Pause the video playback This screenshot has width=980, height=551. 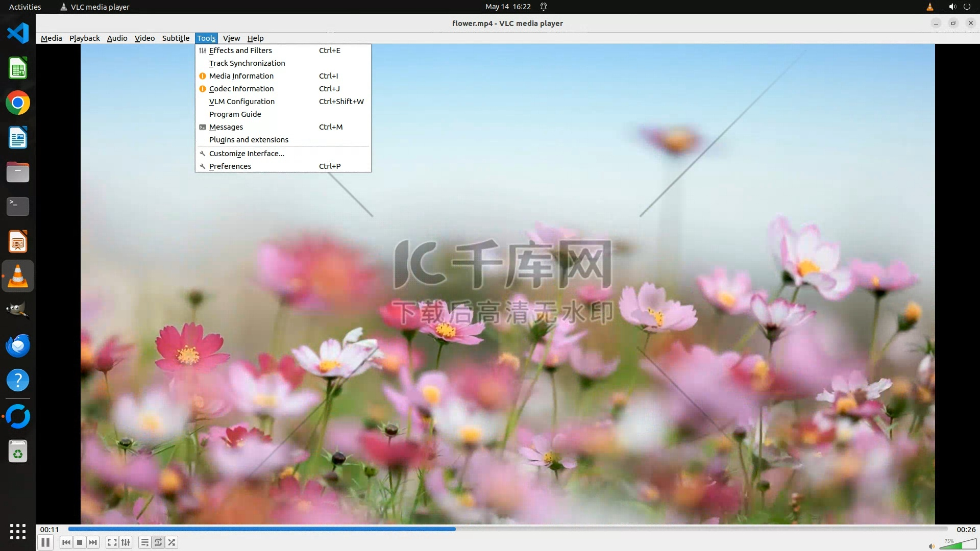point(45,542)
